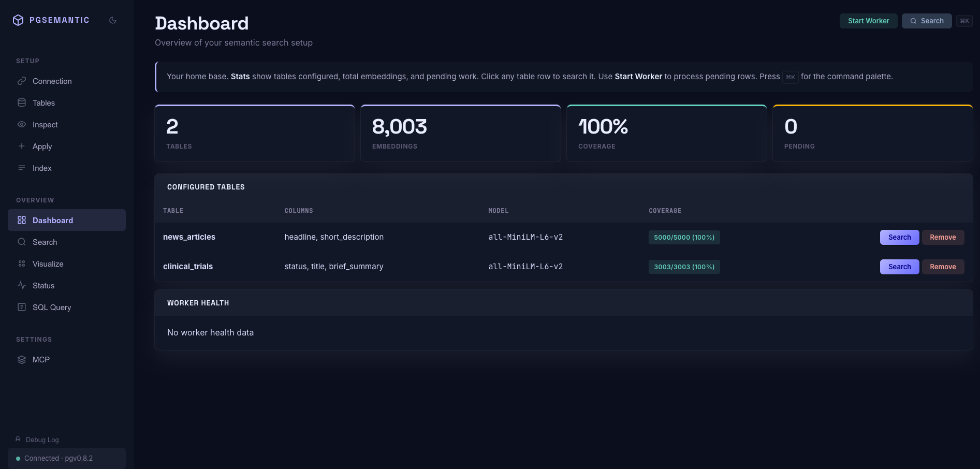The width and height of the screenshot is (980, 469).
Task: Open the Status activity icon
Action: (x=22, y=285)
